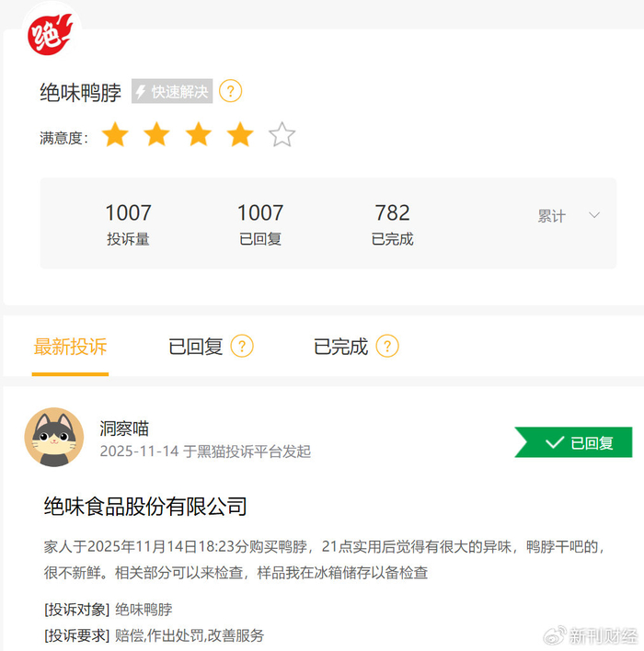Open 洞察喵 cat avatar
This screenshot has width=644, height=651.
click(x=54, y=437)
